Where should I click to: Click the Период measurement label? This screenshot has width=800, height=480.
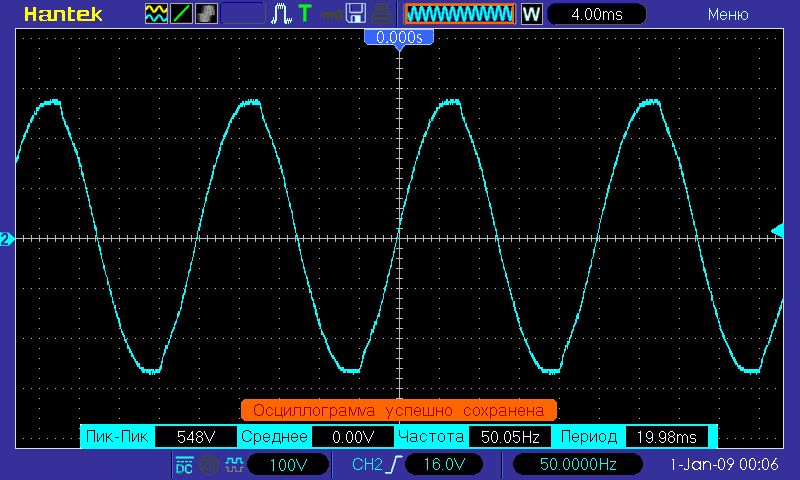point(589,437)
